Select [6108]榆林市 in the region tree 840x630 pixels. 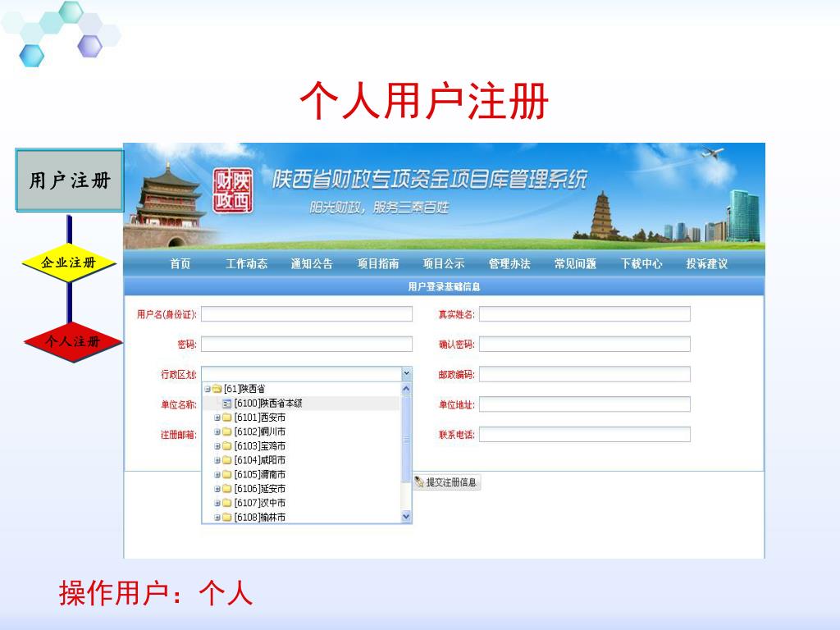(259, 518)
